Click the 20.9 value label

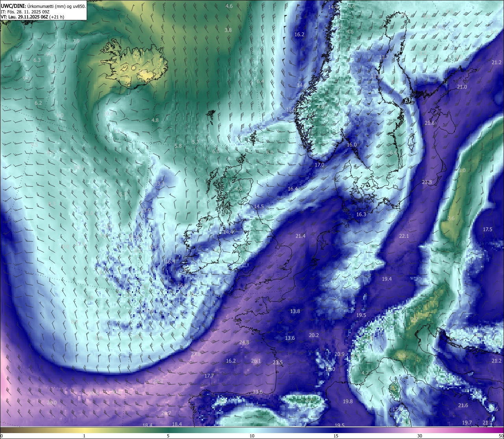(339, 354)
